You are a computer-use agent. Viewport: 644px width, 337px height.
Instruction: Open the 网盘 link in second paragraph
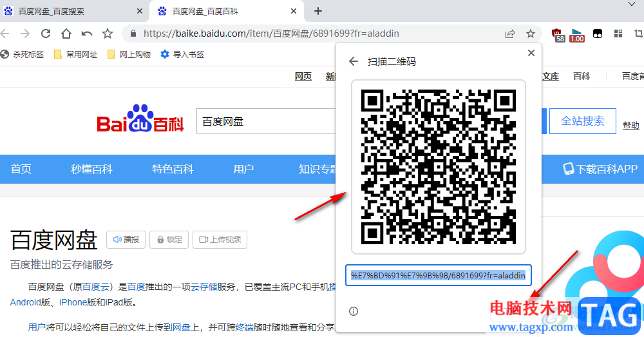coord(181,327)
